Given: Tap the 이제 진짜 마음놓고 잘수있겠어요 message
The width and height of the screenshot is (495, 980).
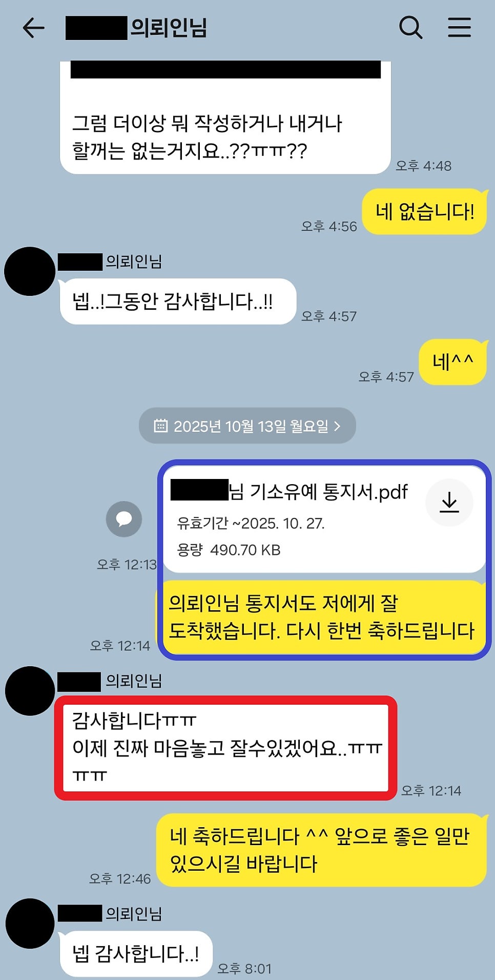Looking at the screenshot, I should 226,748.
